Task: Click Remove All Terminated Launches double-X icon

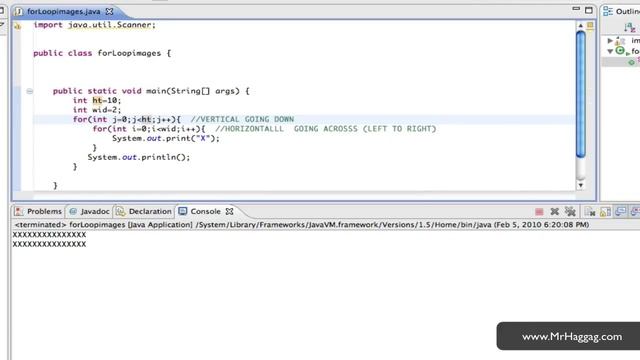Action: point(570,211)
